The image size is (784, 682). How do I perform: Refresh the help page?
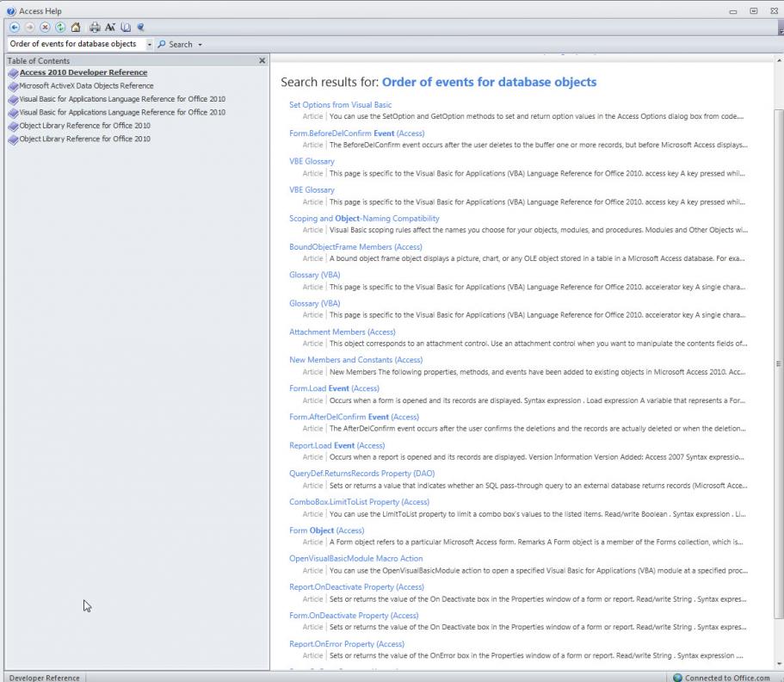60,28
